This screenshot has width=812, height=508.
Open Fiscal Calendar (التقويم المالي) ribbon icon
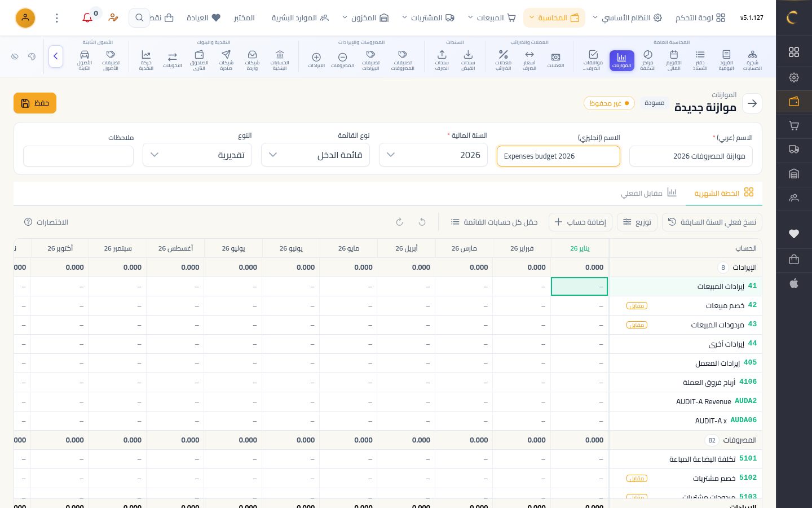674,60
